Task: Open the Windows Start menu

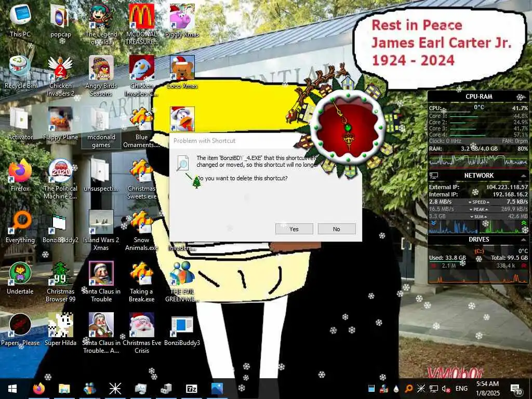Action: pos(12,389)
